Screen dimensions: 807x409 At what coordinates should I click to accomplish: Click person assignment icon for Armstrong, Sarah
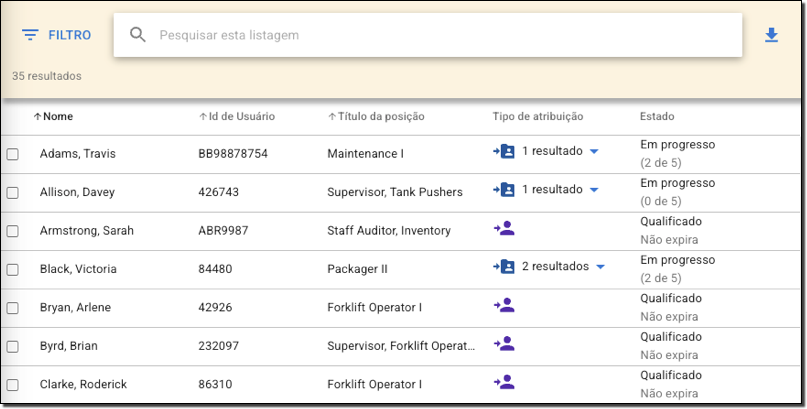(x=504, y=229)
